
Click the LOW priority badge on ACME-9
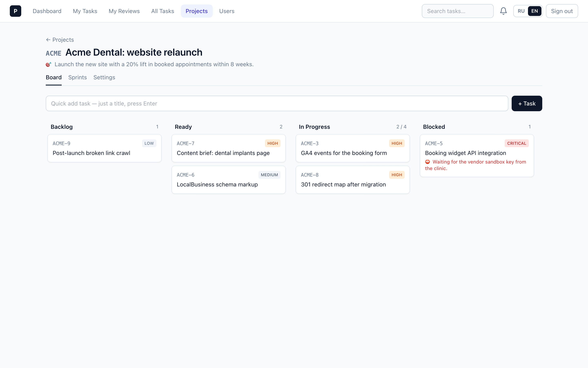(149, 143)
